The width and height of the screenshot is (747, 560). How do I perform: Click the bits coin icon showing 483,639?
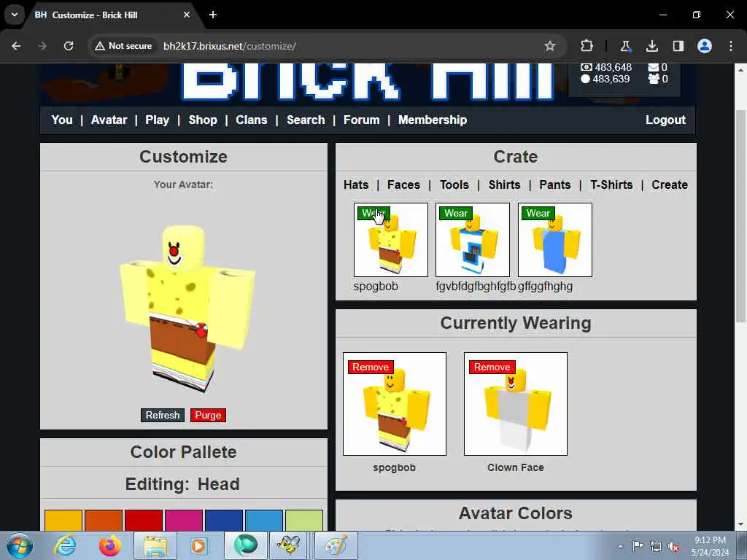pyautogui.click(x=586, y=79)
